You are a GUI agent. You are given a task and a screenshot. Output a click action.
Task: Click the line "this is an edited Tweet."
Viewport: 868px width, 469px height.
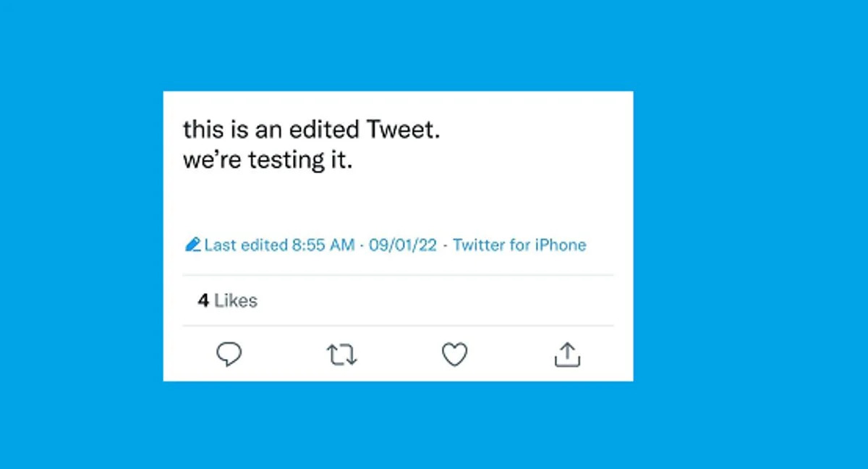click(x=311, y=130)
